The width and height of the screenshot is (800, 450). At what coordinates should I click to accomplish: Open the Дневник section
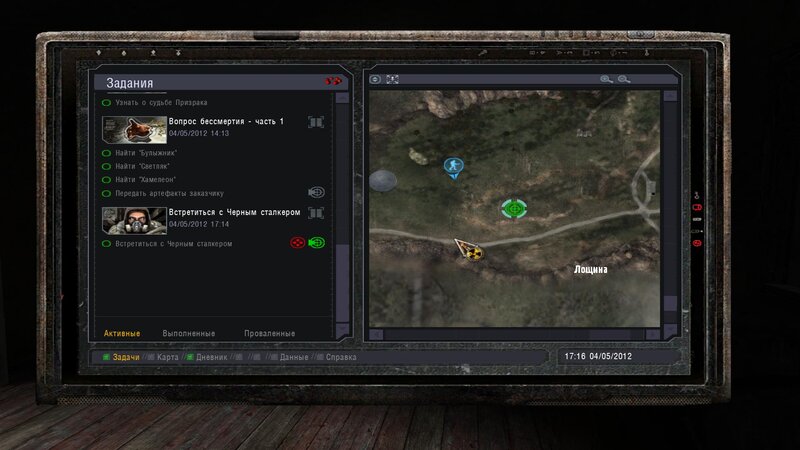(x=209, y=356)
